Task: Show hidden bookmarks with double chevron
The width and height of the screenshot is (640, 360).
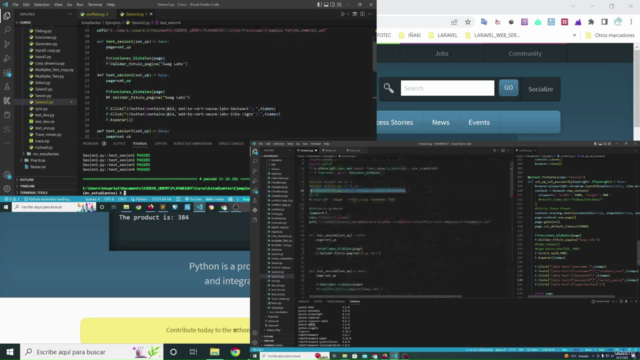Action: (x=574, y=36)
